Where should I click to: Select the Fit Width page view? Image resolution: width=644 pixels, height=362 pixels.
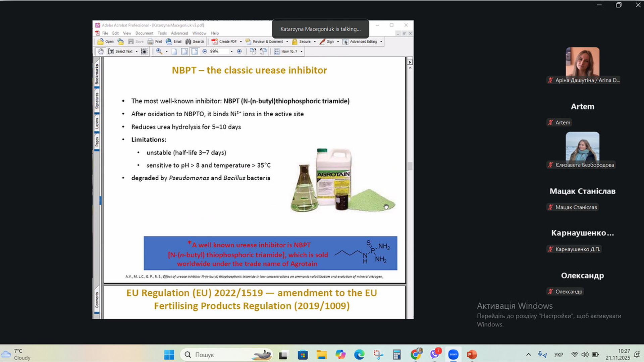(x=195, y=51)
